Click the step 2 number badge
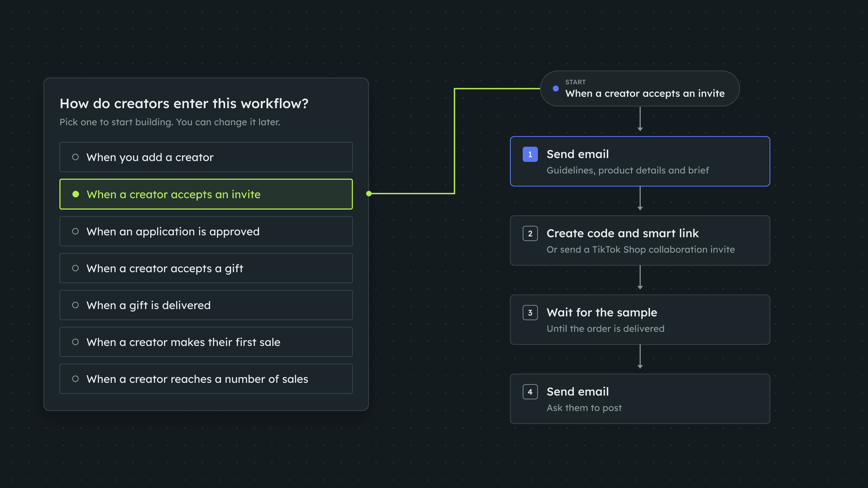Viewport: 868px width, 488px height. [x=530, y=233]
